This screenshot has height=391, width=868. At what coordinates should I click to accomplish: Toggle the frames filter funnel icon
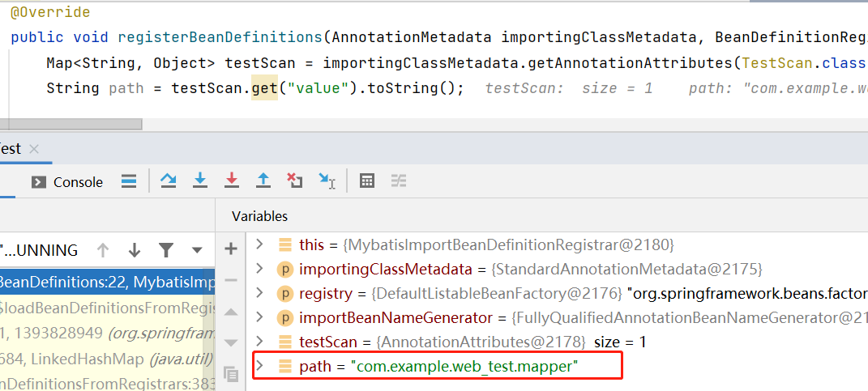(165, 250)
